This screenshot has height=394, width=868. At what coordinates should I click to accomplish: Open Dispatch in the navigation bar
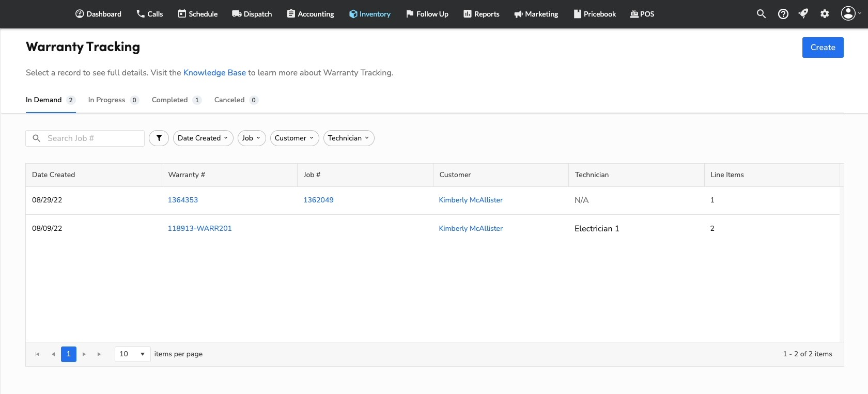(x=252, y=14)
